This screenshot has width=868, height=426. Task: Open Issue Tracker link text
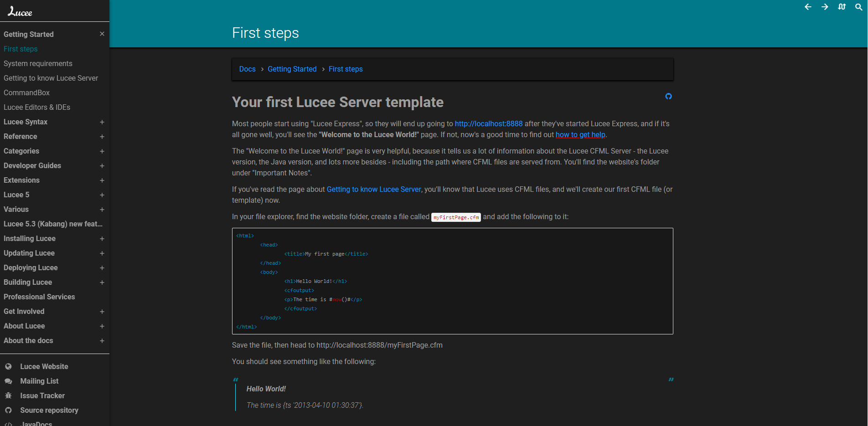(42, 395)
